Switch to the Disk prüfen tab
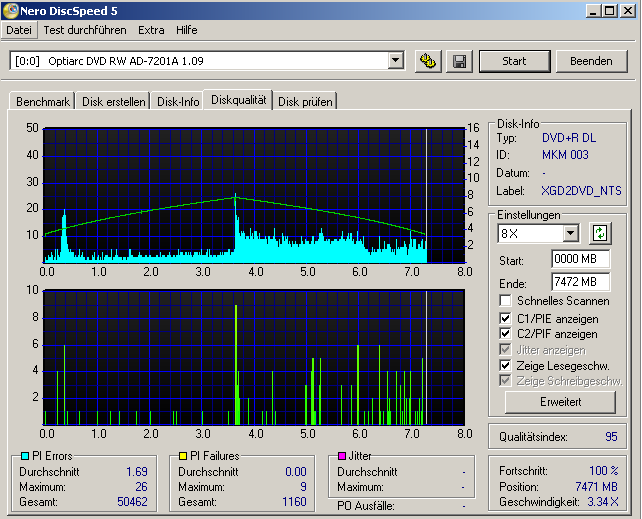Viewport: 642px width, 519px height. click(305, 101)
